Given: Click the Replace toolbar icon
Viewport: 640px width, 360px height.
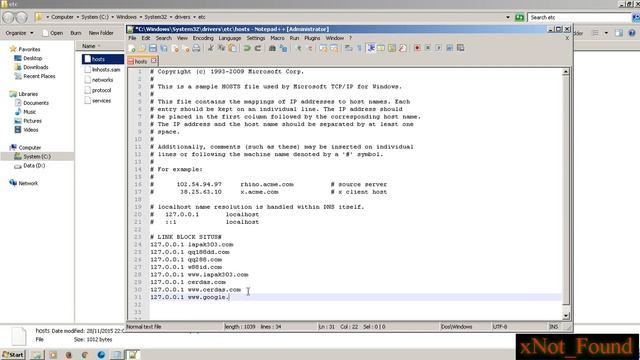Looking at the screenshot, I should (x=283, y=48).
